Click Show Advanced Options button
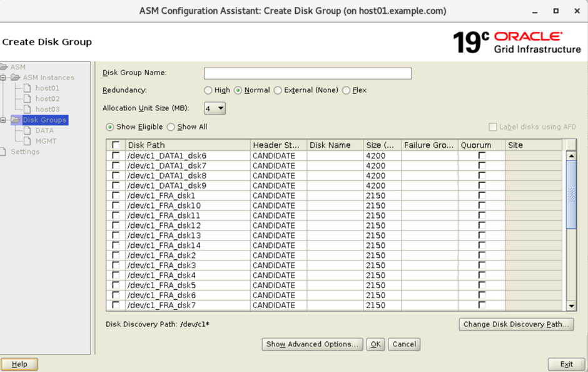The width and height of the screenshot is (588, 372). point(312,344)
